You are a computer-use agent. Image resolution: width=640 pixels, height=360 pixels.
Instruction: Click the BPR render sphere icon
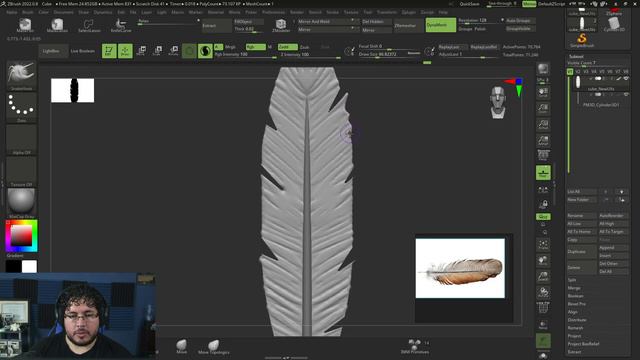tap(543, 69)
